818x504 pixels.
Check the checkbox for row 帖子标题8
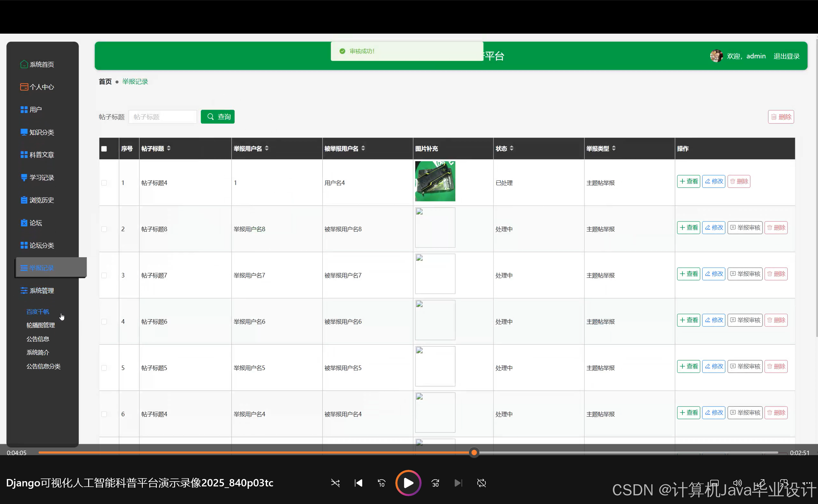[x=104, y=229]
